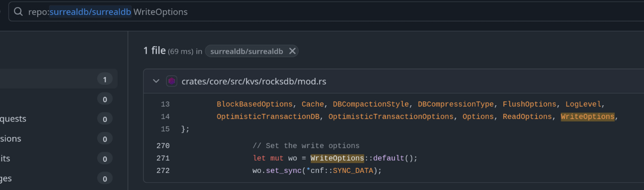644x190 pixels.
Task: Click Cache in line 13
Action: tap(313, 104)
